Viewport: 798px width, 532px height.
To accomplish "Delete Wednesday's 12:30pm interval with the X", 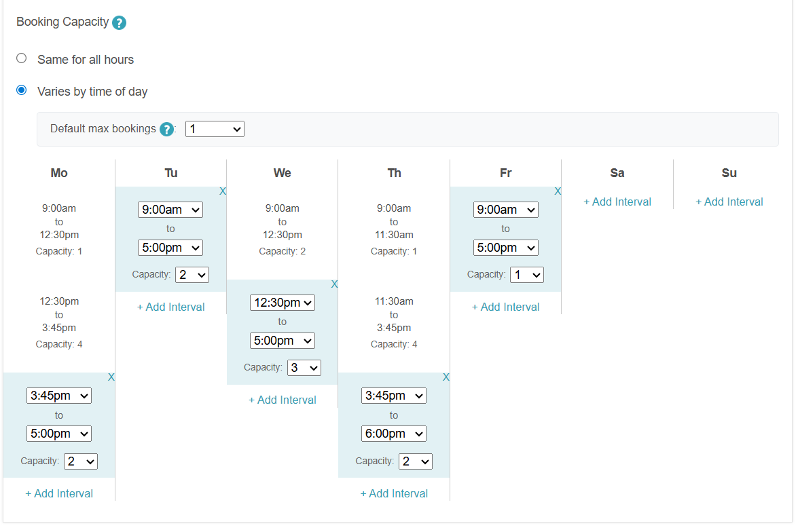I will [x=334, y=284].
